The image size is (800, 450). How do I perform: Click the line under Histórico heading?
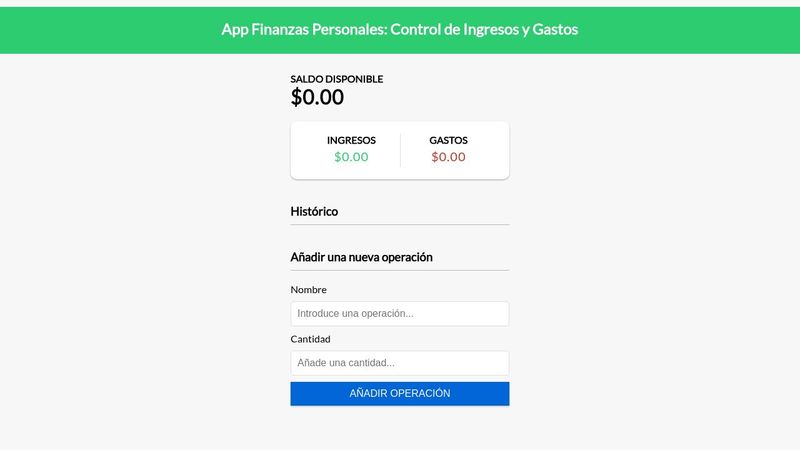point(399,224)
